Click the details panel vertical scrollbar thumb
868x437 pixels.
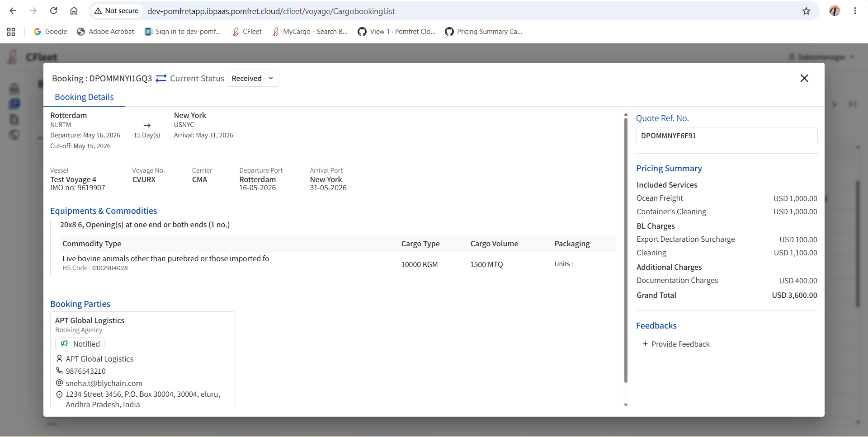[626, 250]
